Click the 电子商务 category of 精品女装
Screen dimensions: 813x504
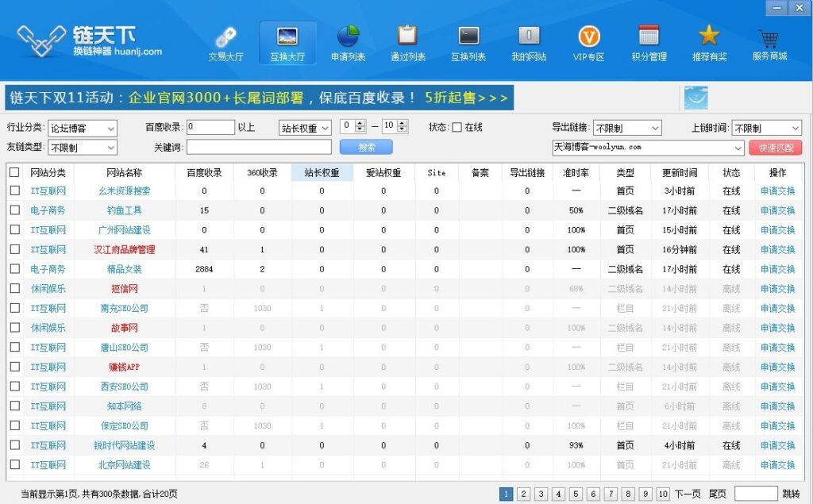(48, 269)
